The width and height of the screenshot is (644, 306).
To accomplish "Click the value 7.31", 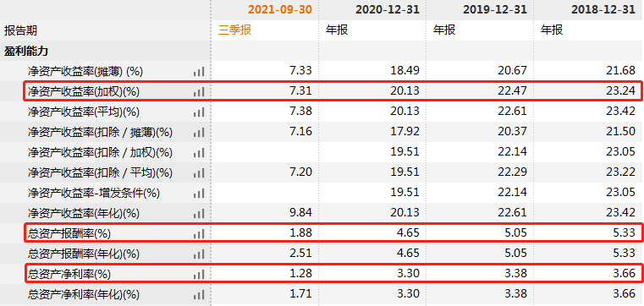I will 300,90.
